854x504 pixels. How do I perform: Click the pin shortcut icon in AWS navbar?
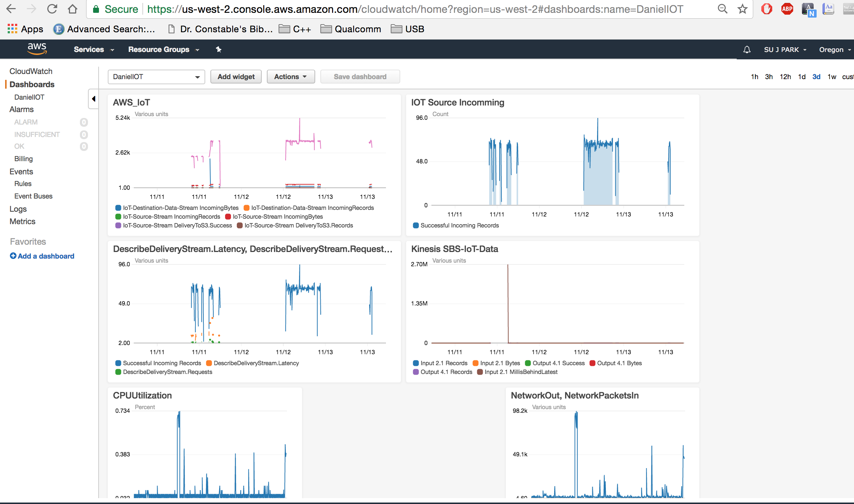coord(218,49)
